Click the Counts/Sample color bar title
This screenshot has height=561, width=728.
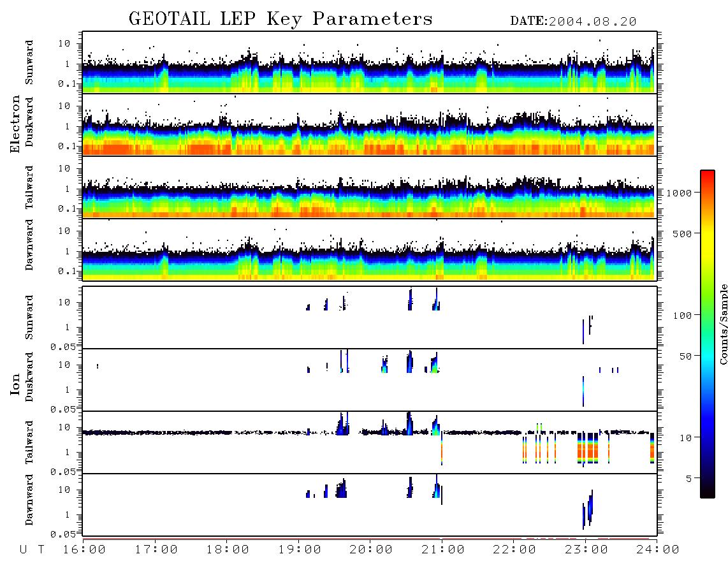723,324
